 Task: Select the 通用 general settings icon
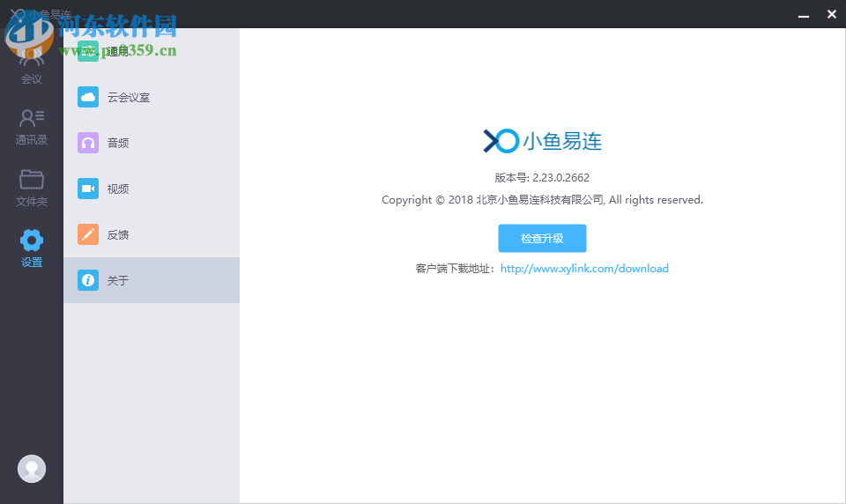88,51
